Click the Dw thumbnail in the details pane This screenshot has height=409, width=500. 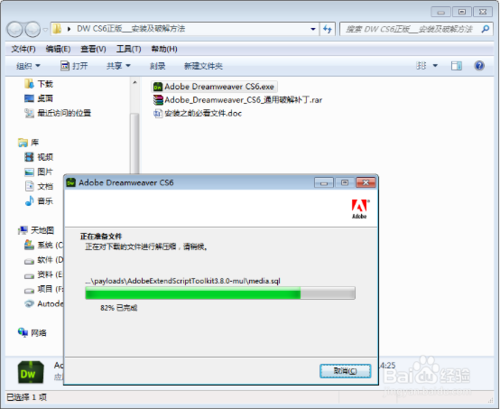pos(31,372)
